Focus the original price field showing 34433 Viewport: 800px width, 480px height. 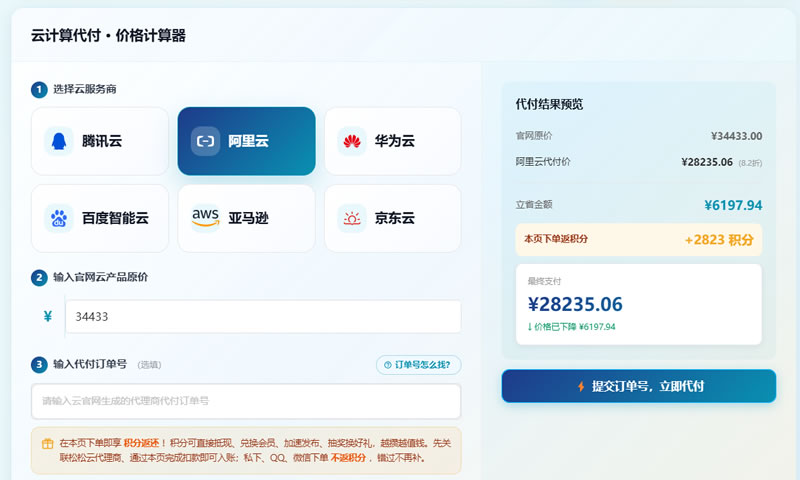[x=263, y=317]
